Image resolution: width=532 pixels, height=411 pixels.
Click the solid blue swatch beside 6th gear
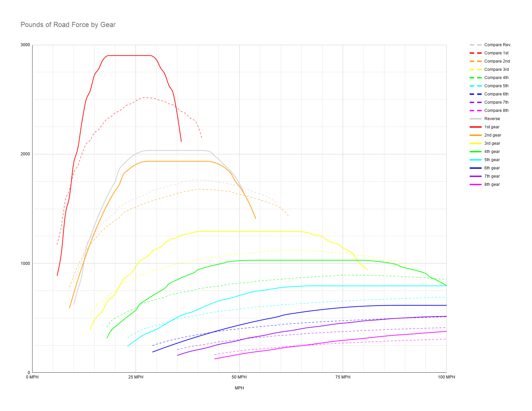click(x=476, y=168)
